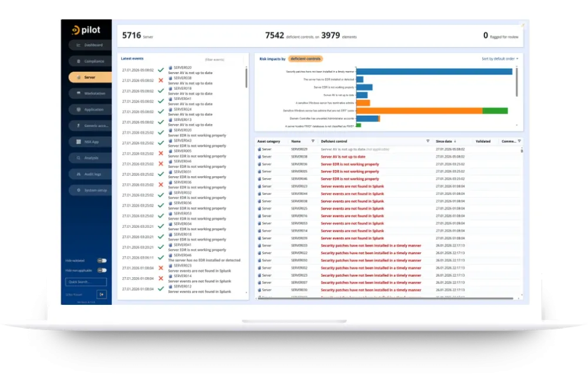The image size is (588, 380).
Task: Click the long orange bar in risk chart
Action: (x=419, y=110)
